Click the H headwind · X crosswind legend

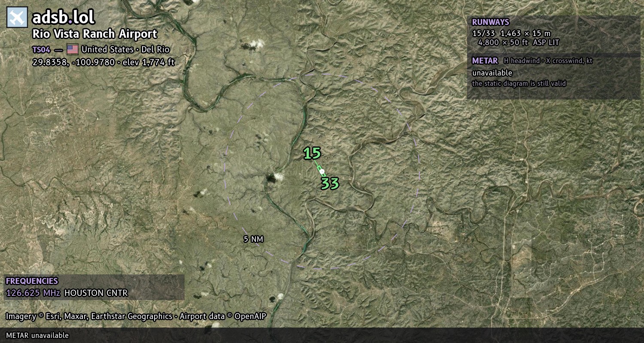[x=548, y=61]
